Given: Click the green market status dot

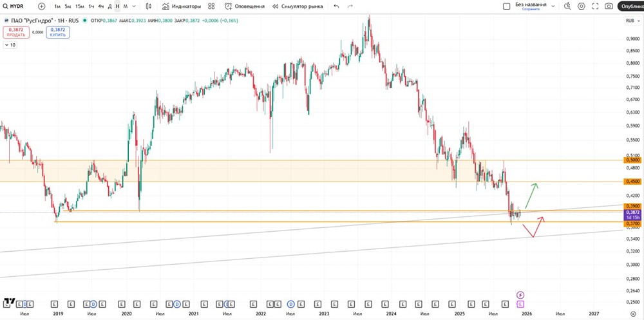Looking at the screenshot, I should click(84, 21).
